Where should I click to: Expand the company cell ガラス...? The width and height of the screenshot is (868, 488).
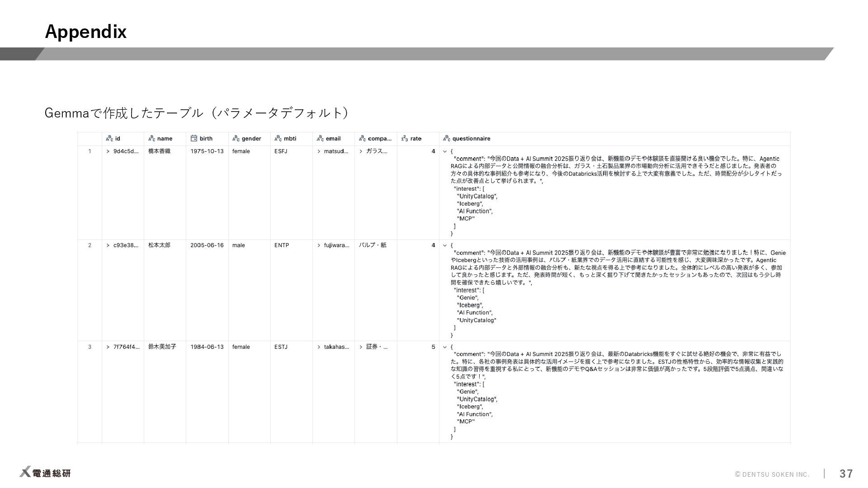(361, 151)
